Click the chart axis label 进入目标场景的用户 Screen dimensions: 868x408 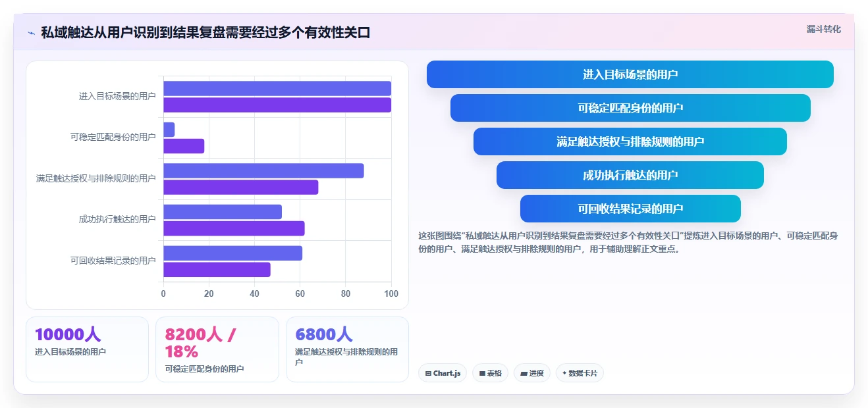117,97
